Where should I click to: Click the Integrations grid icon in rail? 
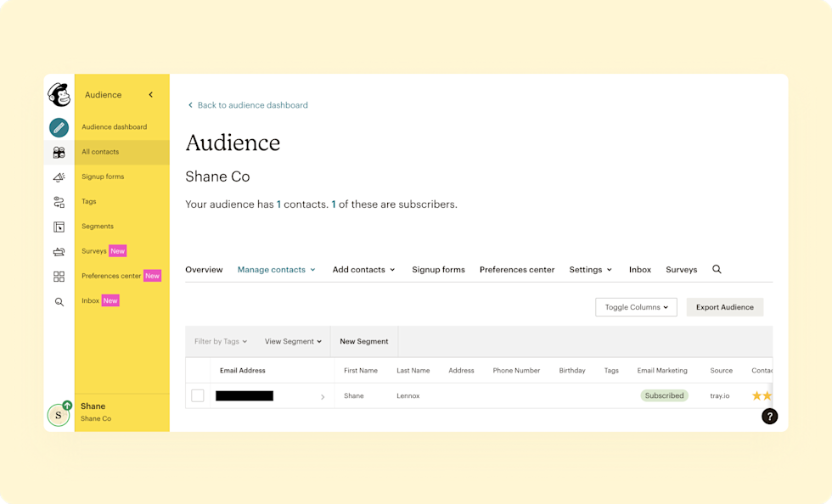(59, 277)
